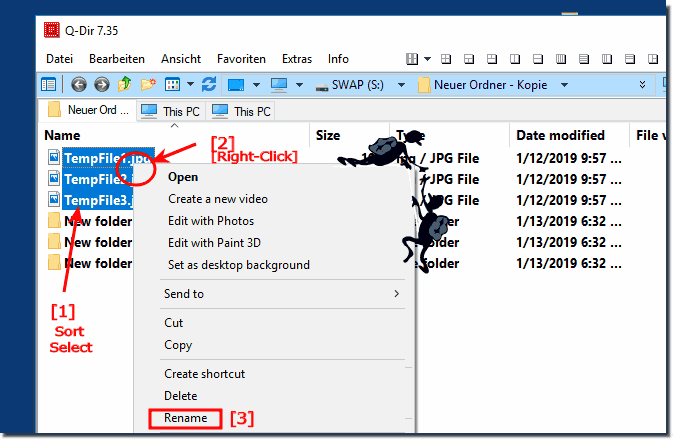Select the TempFile1.jpg file name
673x440 pixels.
click(x=109, y=158)
